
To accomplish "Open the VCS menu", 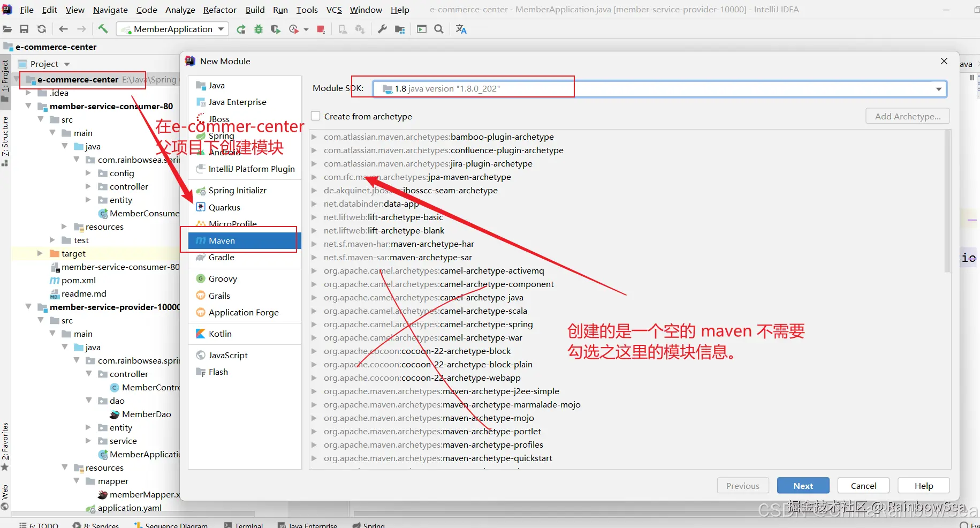I will (334, 10).
